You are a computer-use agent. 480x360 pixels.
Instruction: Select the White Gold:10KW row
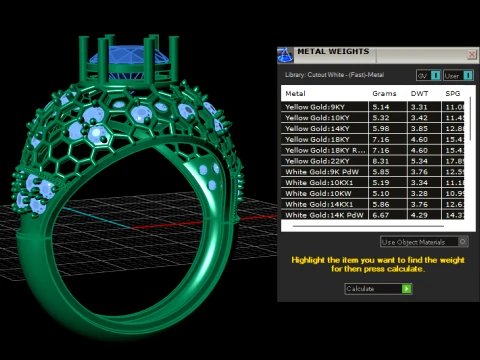pos(372,194)
